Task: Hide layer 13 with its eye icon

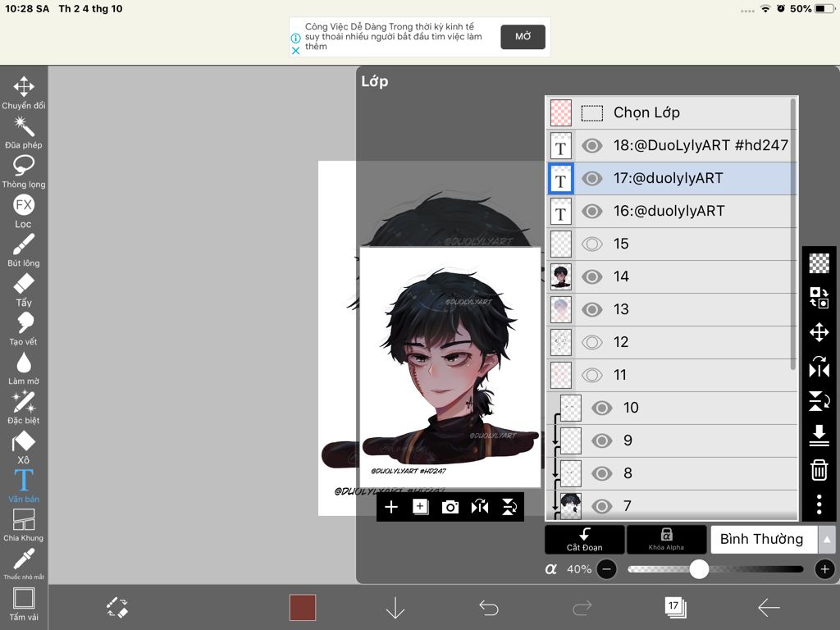Action: pyautogui.click(x=592, y=309)
